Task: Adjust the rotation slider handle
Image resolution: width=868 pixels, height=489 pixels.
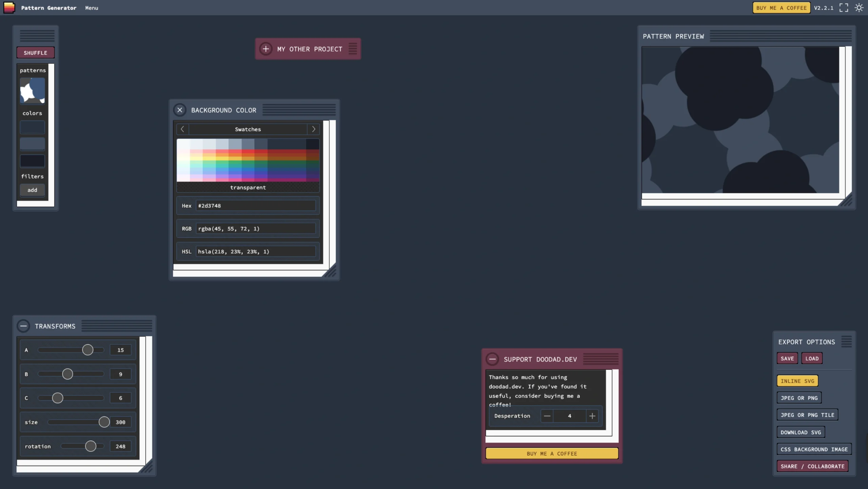Action: (91, 446)
